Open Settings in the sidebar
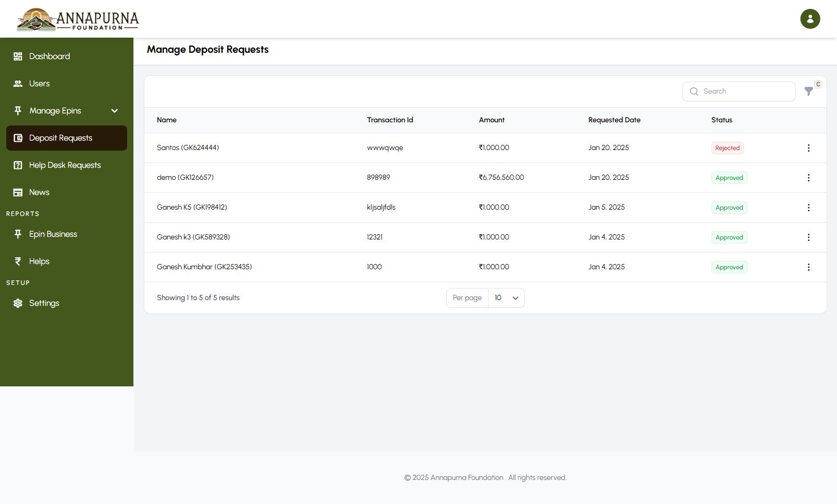The width and height of the screenshot is (837, 504). pos(44,303)
